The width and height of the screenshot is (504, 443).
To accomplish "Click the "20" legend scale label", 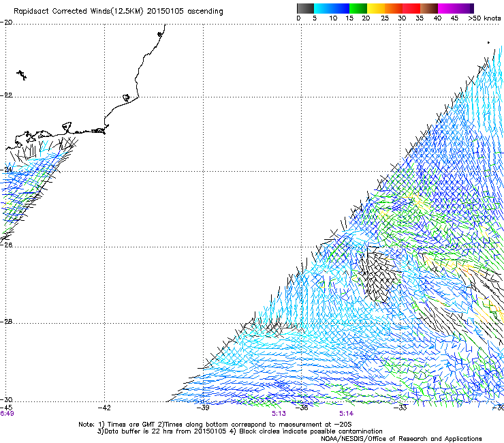I will [366, 18].
